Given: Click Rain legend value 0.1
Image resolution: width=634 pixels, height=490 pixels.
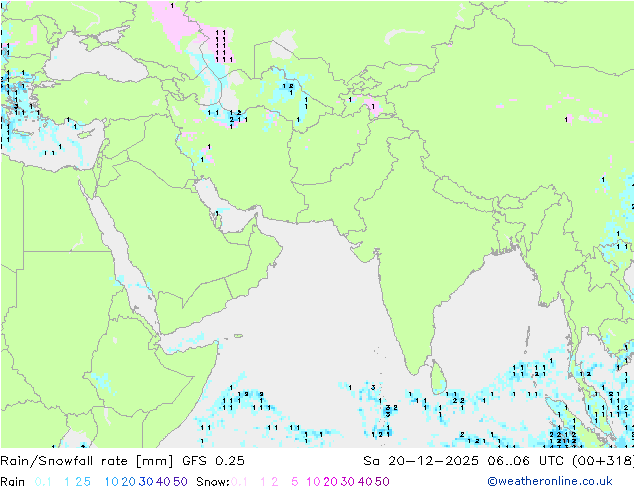Looking at the screenshot, I should [43, 482].
